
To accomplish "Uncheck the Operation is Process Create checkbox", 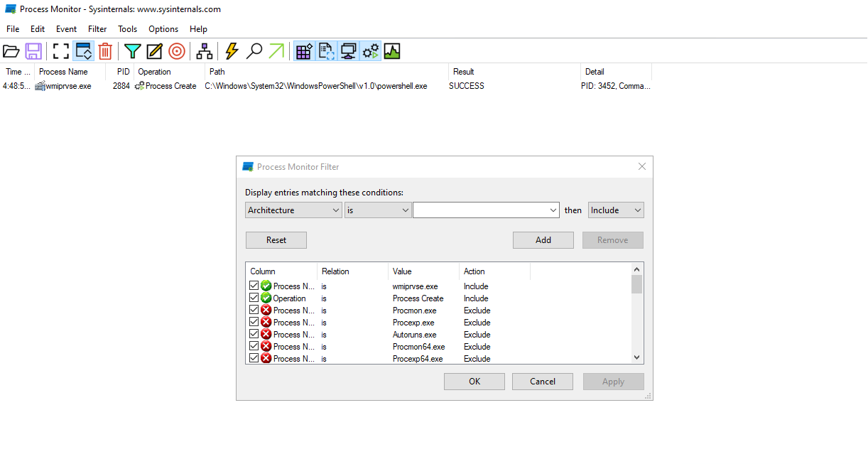I will (254, 298).
